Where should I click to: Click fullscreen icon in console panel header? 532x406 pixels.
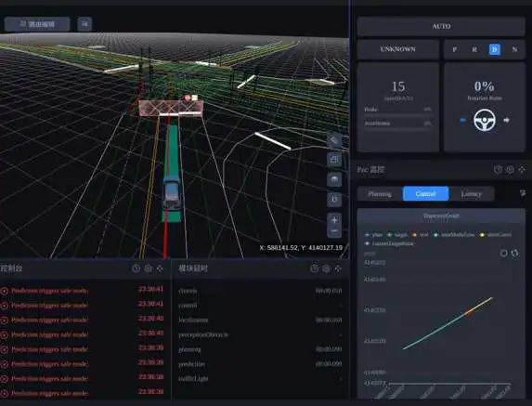(x=160, y=268)
